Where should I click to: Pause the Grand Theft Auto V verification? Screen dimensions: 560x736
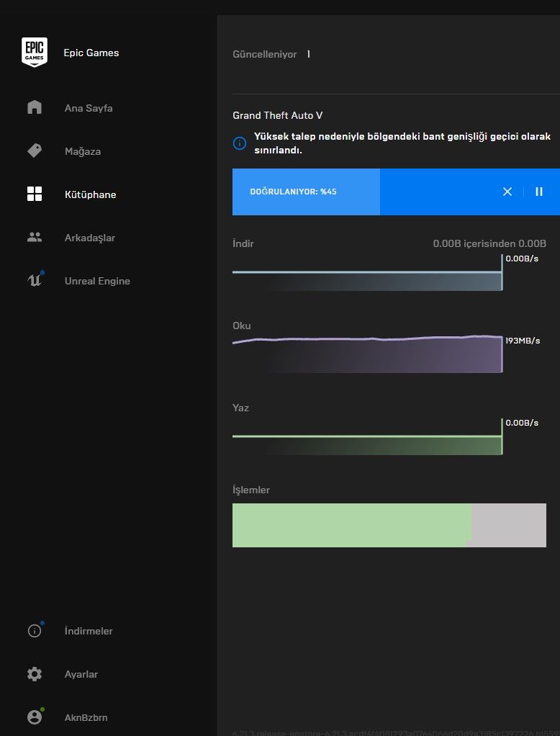(x=539, y=192)
